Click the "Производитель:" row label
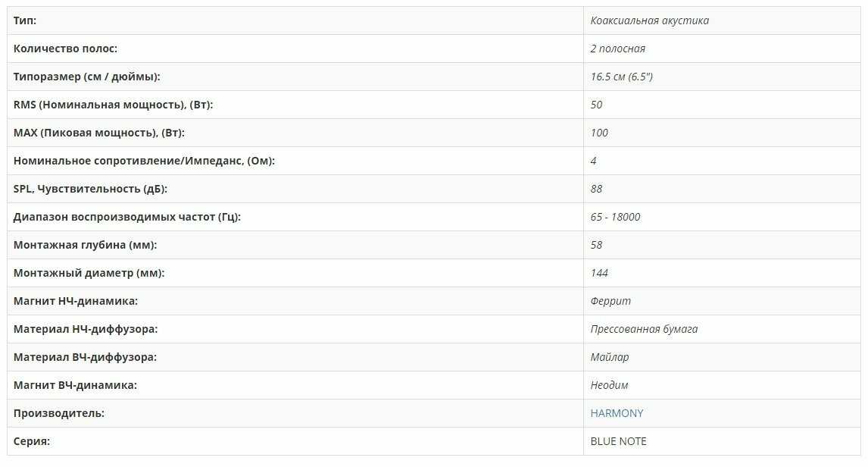The image size is (868, 467). (x=59, y=413)
